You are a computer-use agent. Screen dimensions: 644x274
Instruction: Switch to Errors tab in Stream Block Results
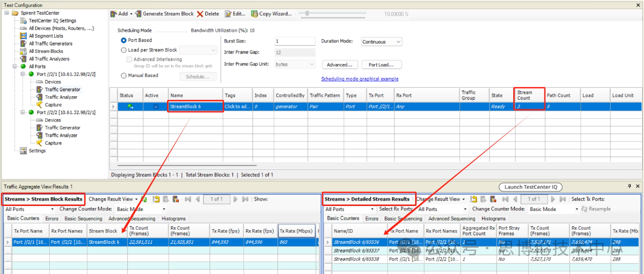pos(52,219)
